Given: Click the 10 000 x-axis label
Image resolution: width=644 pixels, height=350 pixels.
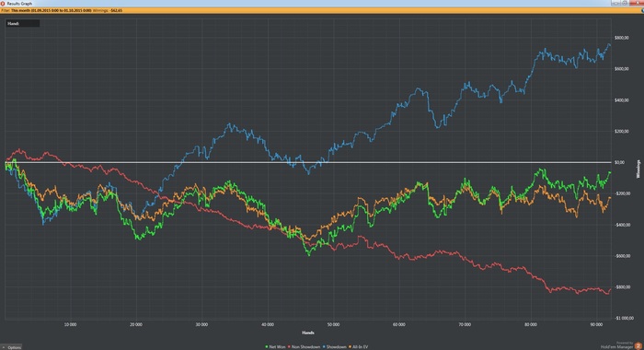Looking at the screenshot, I should pos(70,324).
